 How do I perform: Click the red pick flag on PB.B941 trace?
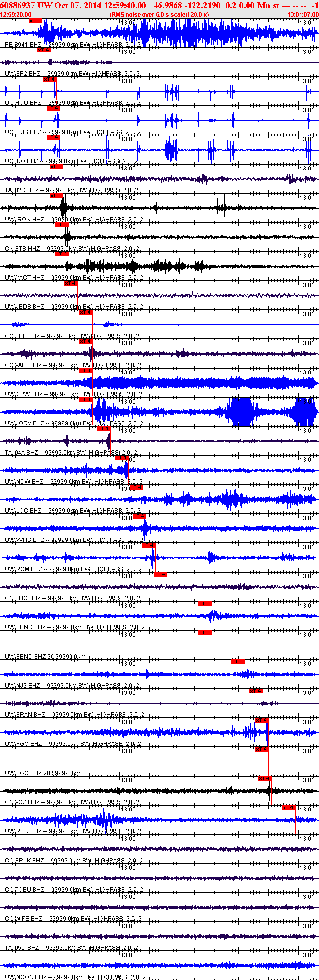pyautogui.click(x=35, y=21)
